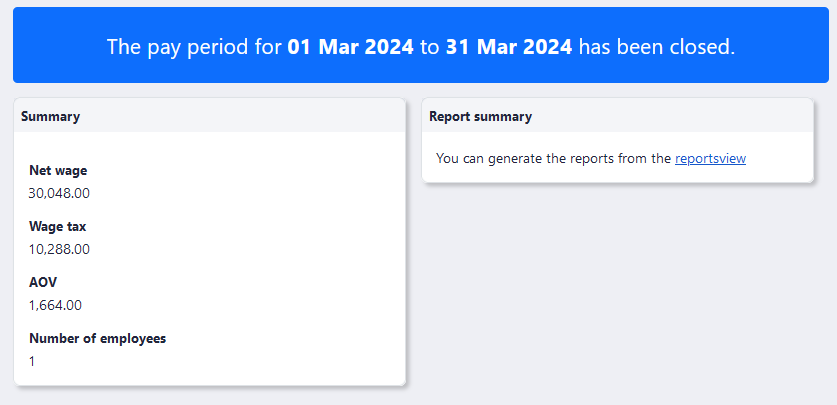
Task: Click the Number of employees label
Action: 97,338
